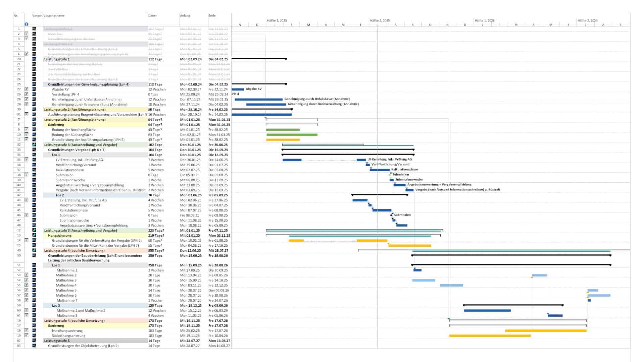Click the Anfang date cell of Maßnahme 4

[190, 286]
